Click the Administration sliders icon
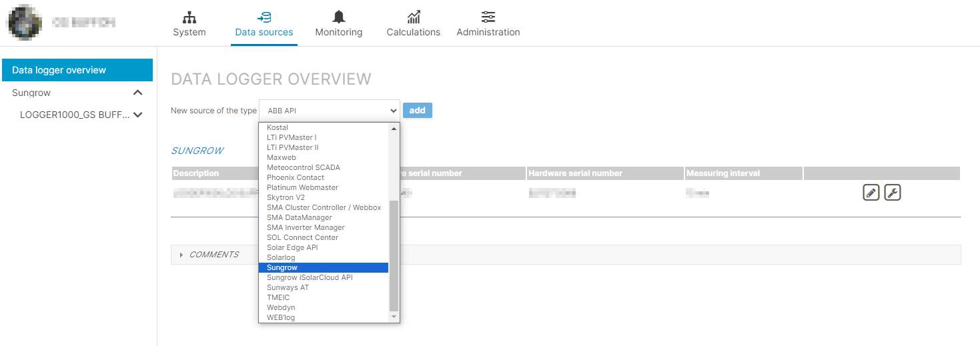Viewport: 980px width, 346px height. coord(488,17)
